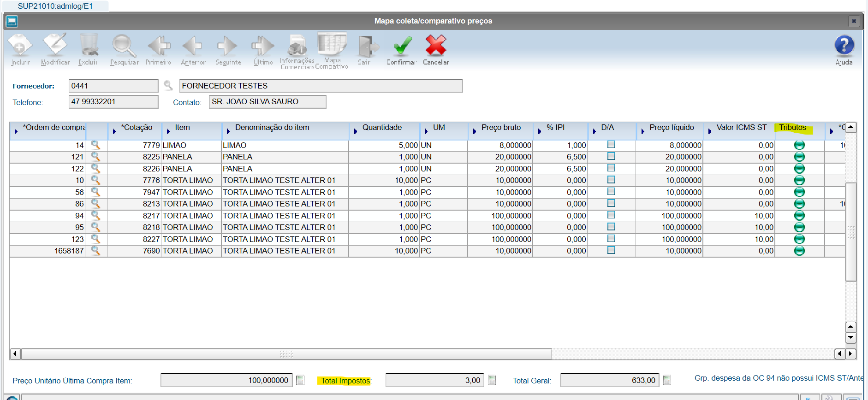Click the Incluir toolbar icon

pyautogui.click(x=20, y=49)
